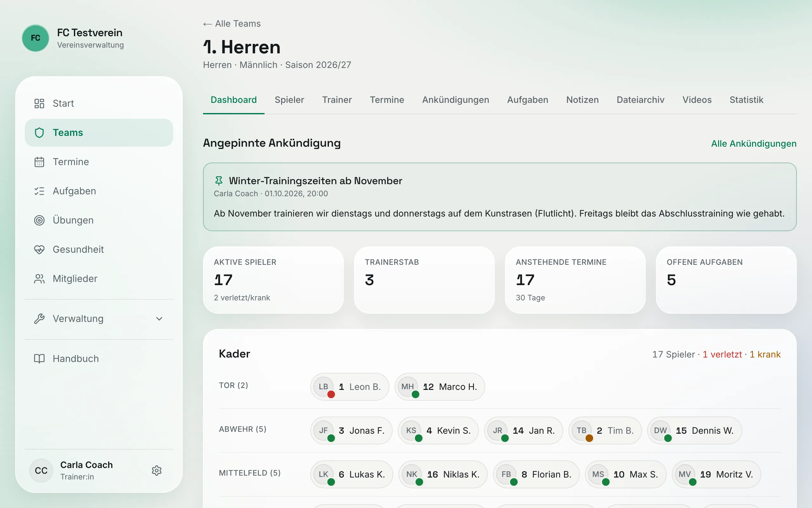This screenshot has width=812, height=508.
Task: Expand the Verwaltung chevron
Action: point(159,319)
